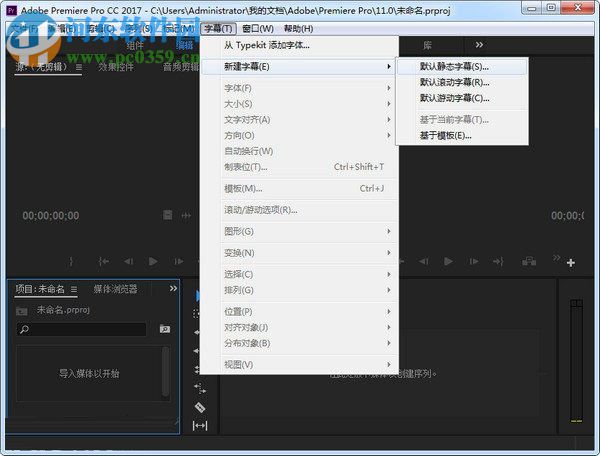Click Go to Out point in Program monitor
600x456 pixels.
(x=498, y=261)
